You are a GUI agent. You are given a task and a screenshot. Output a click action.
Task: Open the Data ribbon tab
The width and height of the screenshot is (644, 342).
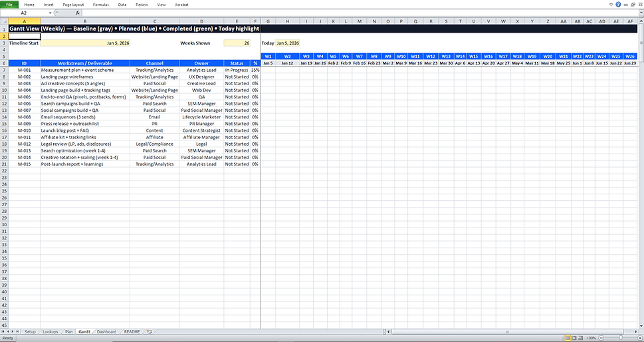(x=122, y=5)
